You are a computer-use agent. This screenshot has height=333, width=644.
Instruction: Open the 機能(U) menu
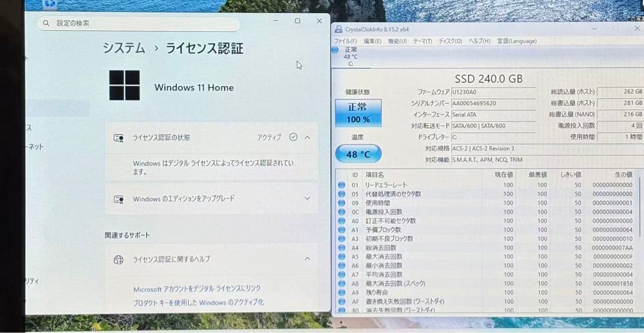(x=397, y=41)
